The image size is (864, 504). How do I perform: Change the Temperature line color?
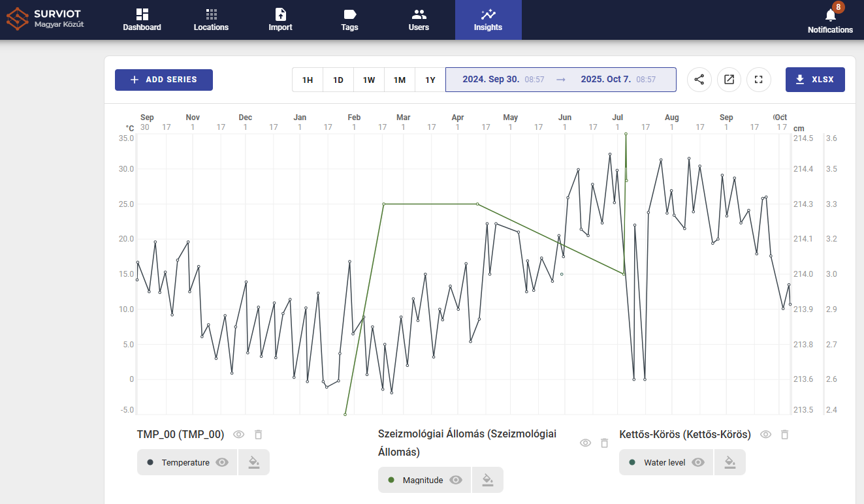coord(254,462)
